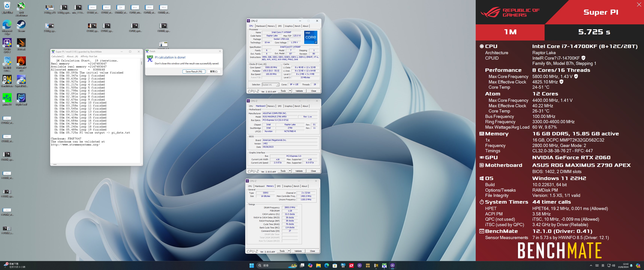
Task: Click the 'Loop 19 finished' line
Action: click(x=80, y=130)
